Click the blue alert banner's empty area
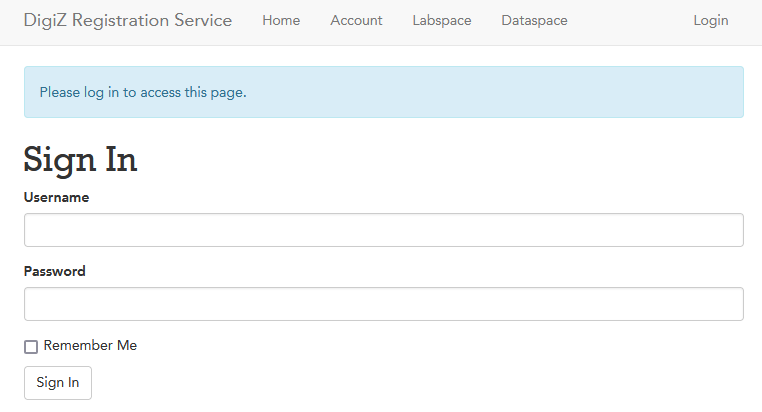The height and width of the screenshot is (412, 762). [x=500, y=93]
